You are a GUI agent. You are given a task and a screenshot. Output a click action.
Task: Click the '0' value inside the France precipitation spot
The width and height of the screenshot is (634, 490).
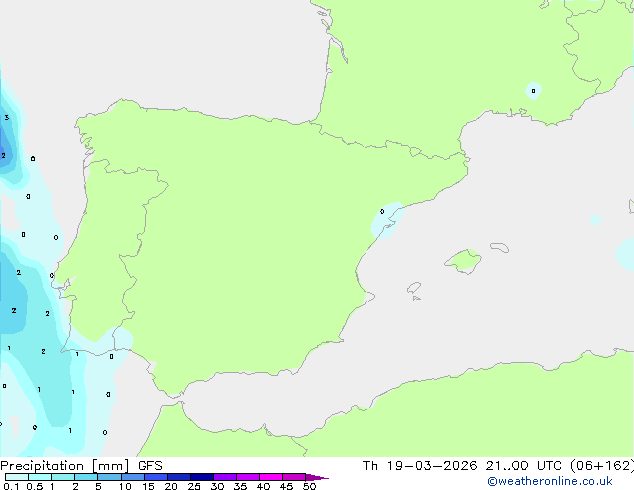tap(533, 91)
